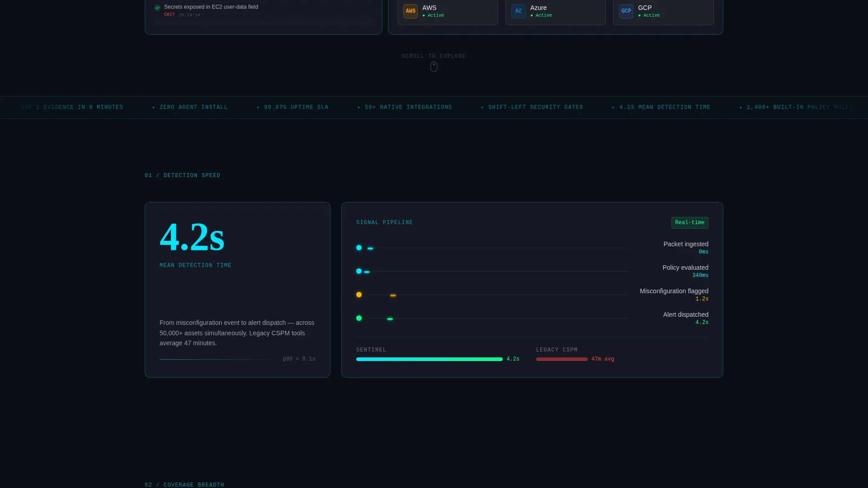Click ZERO AGENT INSTALL in the ticker
The height and width of the screenshot is (488, 868).
click(193, 108)
